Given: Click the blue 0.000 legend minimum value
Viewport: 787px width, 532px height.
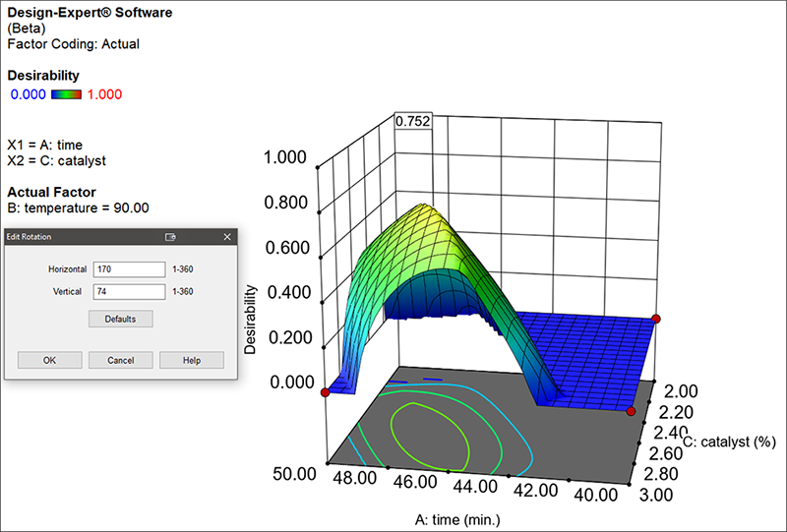Looking at the screenshot, I should point(28,94).
